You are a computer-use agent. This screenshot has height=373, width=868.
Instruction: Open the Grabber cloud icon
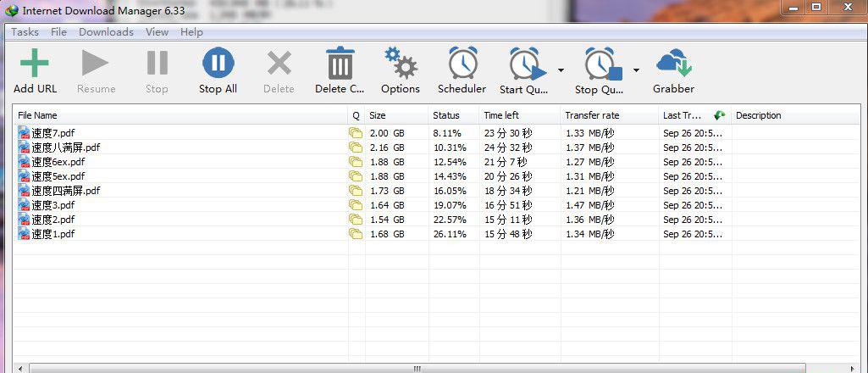click(674, 63)
